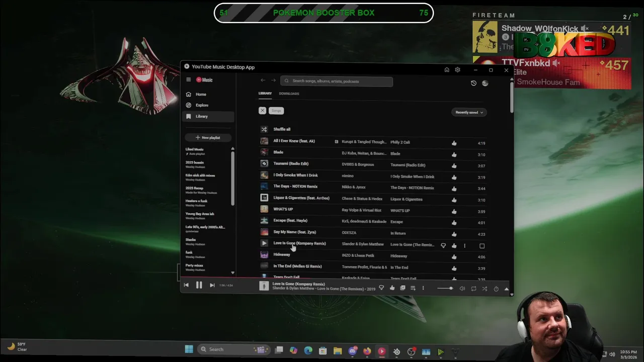Open more options for Love Is Gone row
This screenshot has height=362, width=644.
(464, 245)
